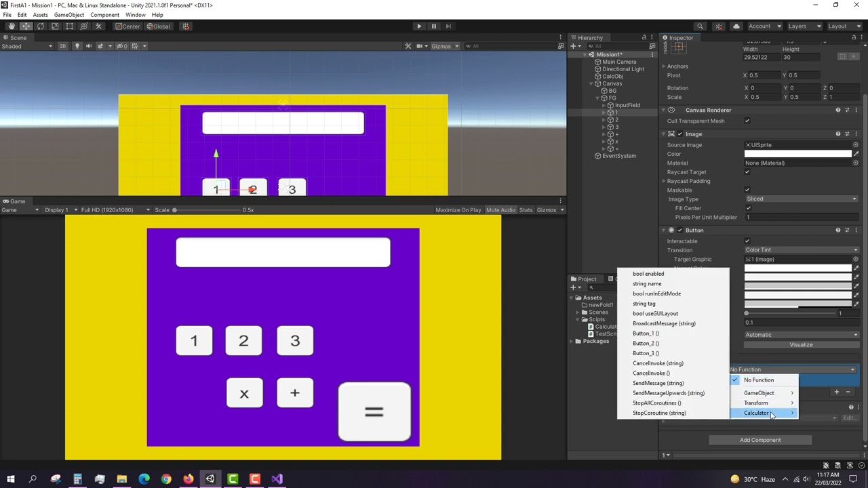The width and height of the screenshot is (868, 488).
Task: Toggle Mute Audio in Game view
Action: [x=501, y=210]
